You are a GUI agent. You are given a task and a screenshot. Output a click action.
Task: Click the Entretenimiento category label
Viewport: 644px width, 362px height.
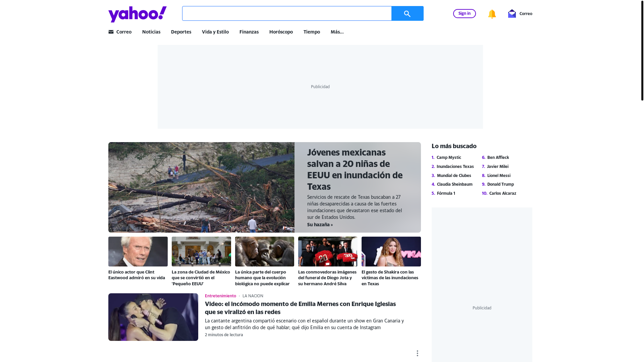coord(220,296)
